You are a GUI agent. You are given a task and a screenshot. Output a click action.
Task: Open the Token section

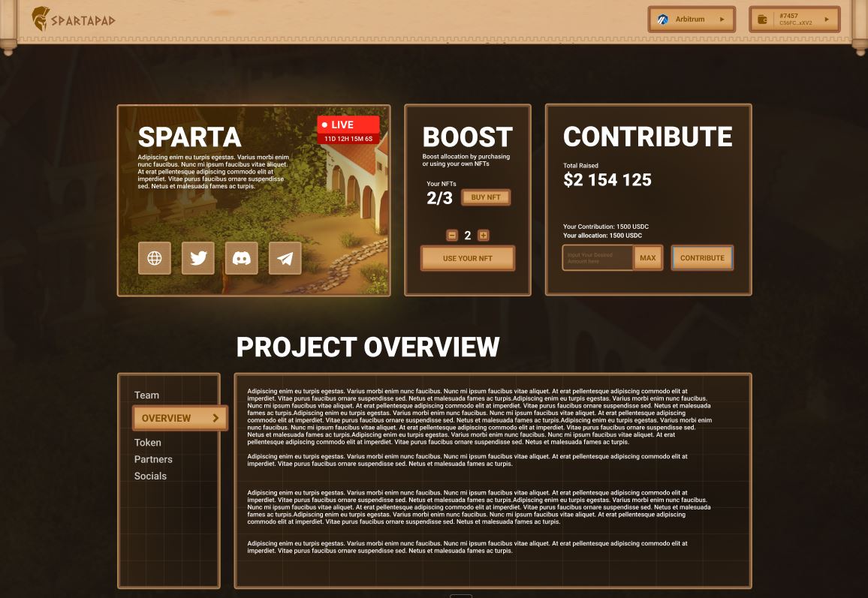[147, 443]
